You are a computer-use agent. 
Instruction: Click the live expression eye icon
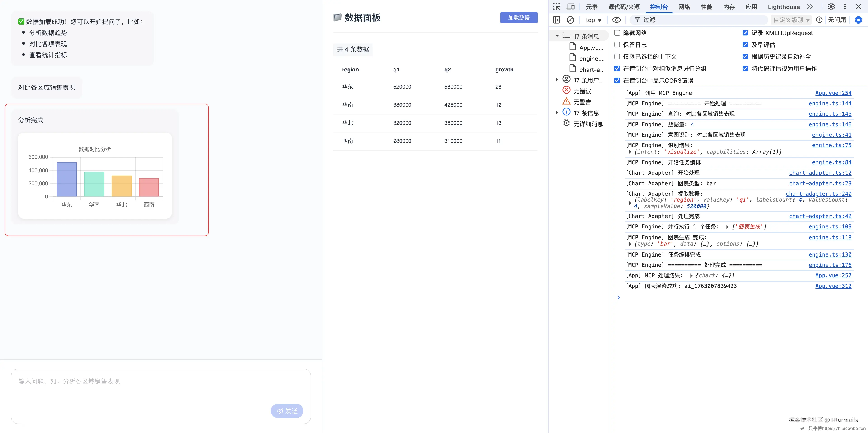616,20
